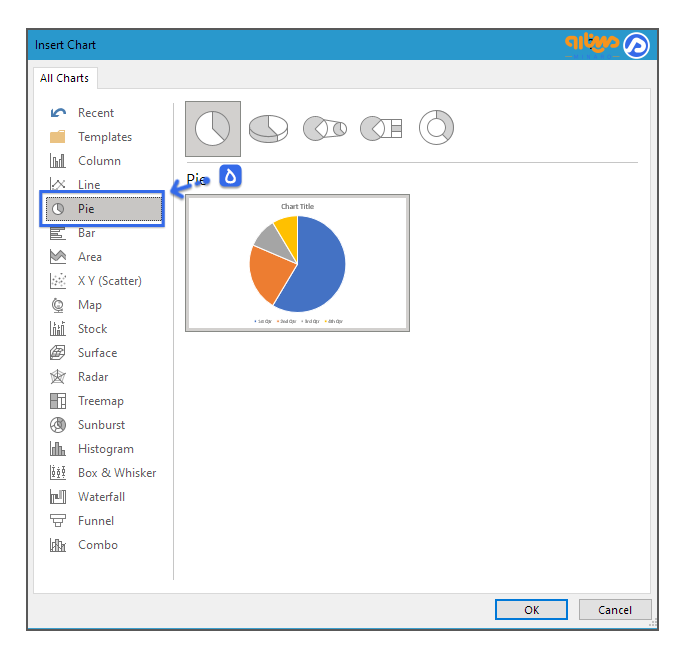
Task: Choose the Column chart type label
Action: (x=99, y=161)
